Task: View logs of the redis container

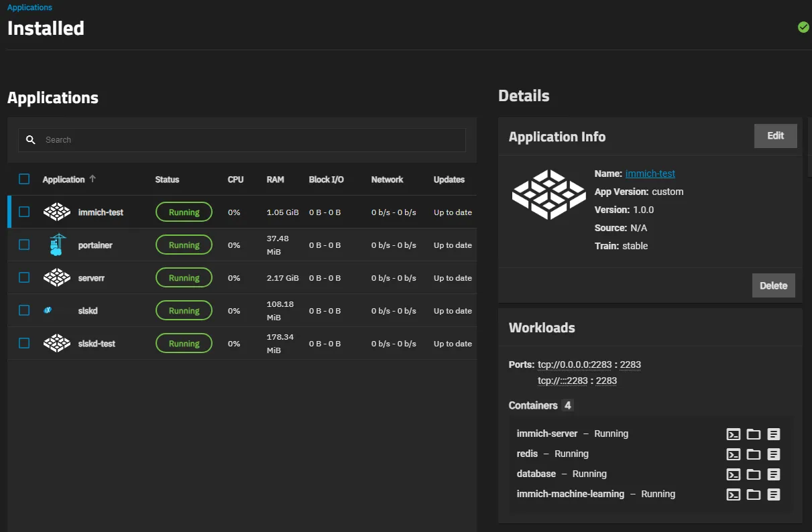Action: click(774, 454)
